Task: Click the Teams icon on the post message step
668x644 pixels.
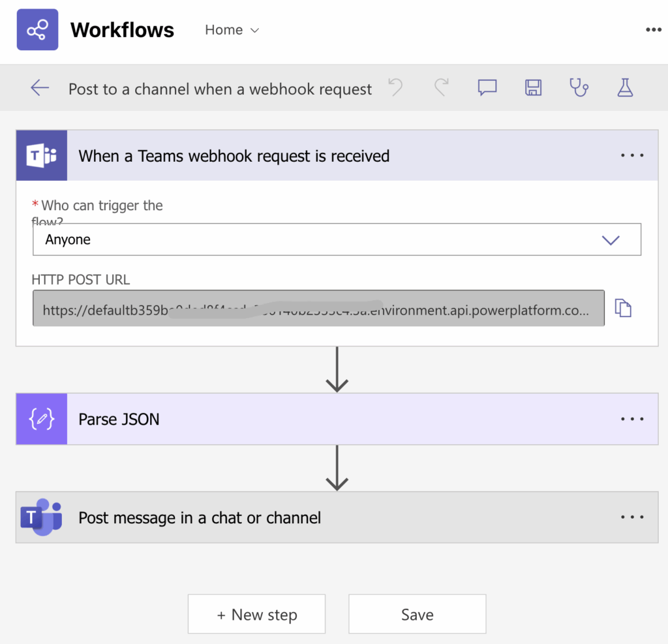Action: (x=42, y=517)
